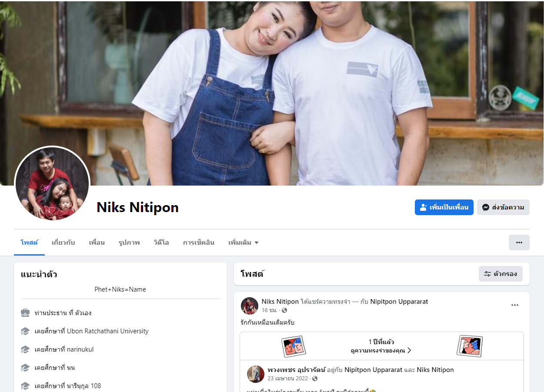Open พวงเพชร อุปรารัตน์ profile link

[x=297, y=370]
